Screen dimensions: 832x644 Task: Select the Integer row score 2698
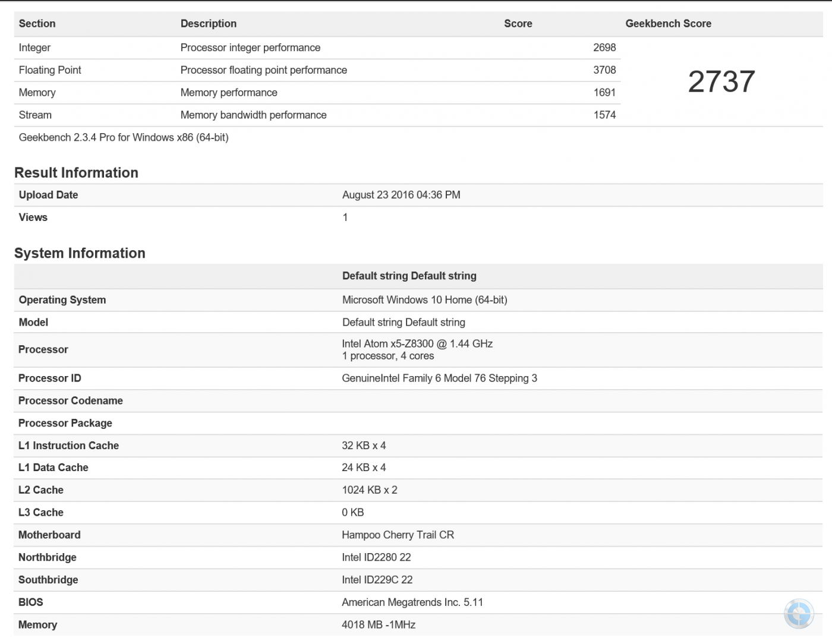[604, 48]
